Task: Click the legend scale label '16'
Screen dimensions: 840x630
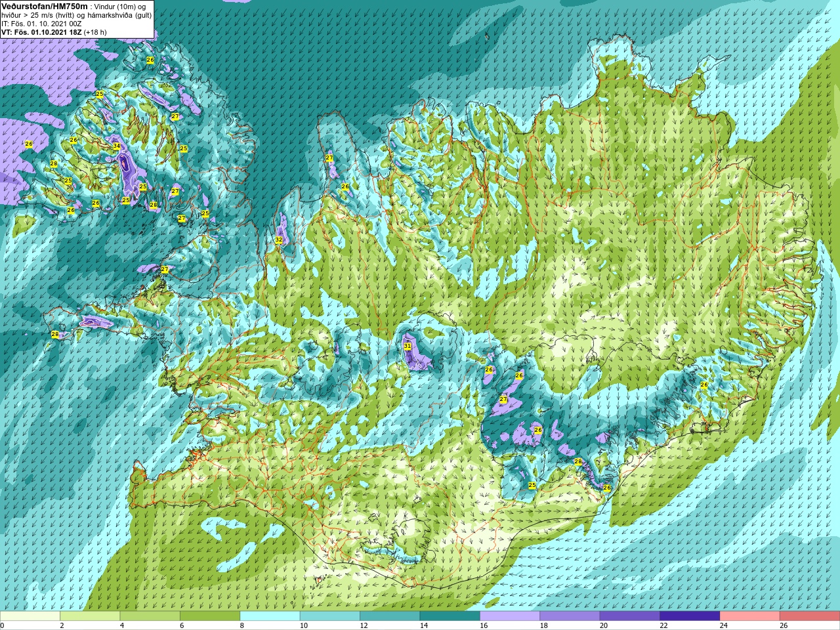Action: click(484, 625)
